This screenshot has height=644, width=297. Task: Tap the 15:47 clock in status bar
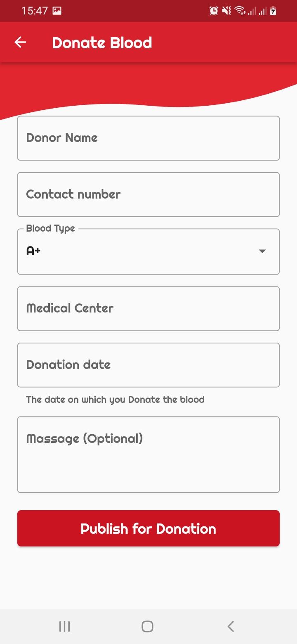point(35,11)
